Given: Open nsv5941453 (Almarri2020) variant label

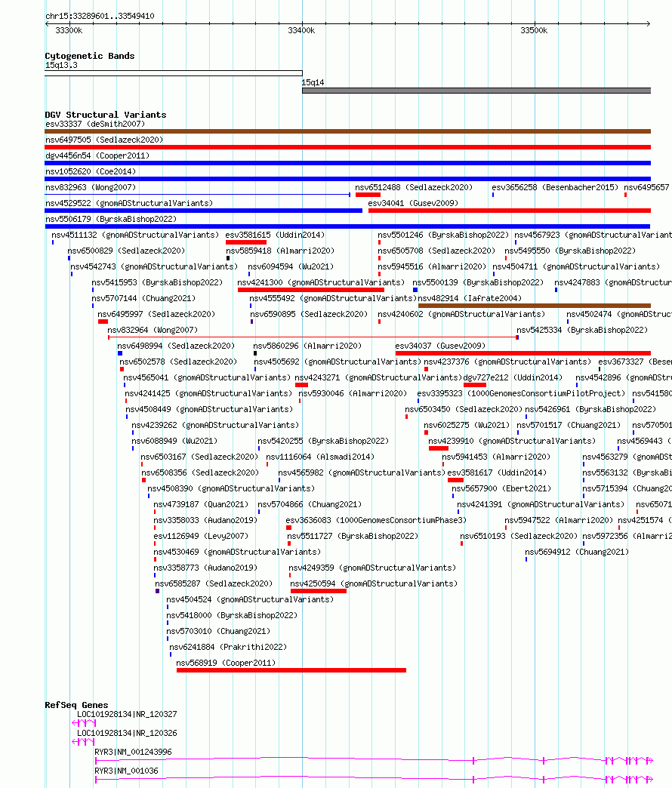Looking at the screenshot, I should [496, 457].
